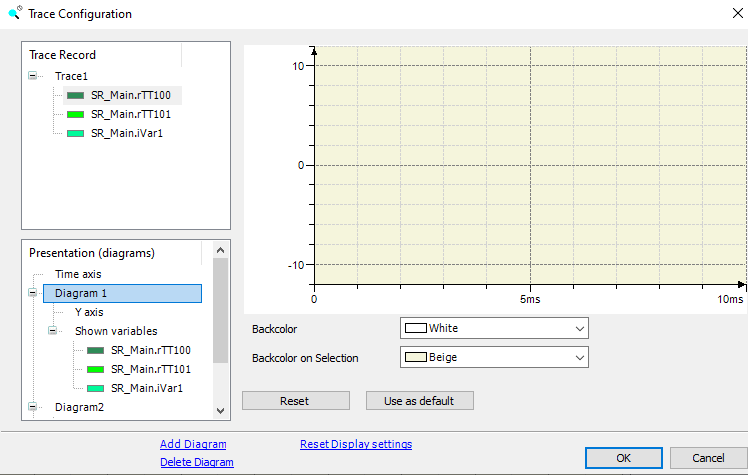The image size is (748, 475).
Task: Click the rTT100 color icon under Shown variables
Action: point(95,351)
